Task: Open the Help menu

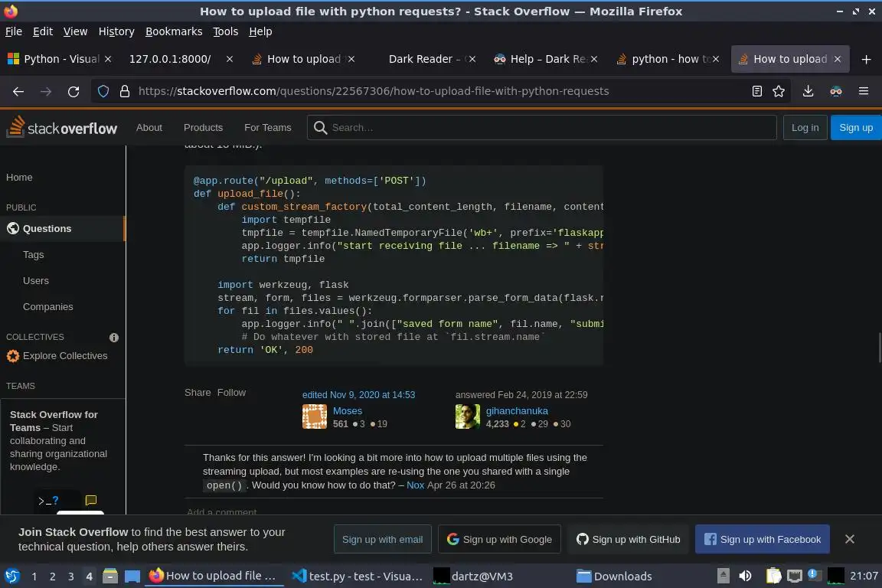Action: coord(260,31)
